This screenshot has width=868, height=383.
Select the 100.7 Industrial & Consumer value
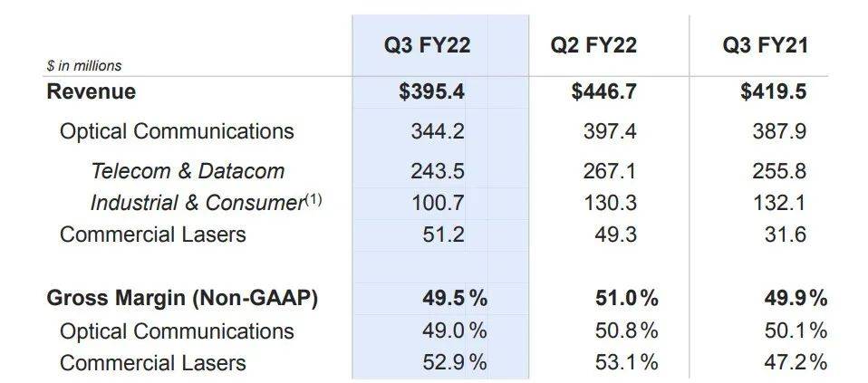(x=437, y=203)
